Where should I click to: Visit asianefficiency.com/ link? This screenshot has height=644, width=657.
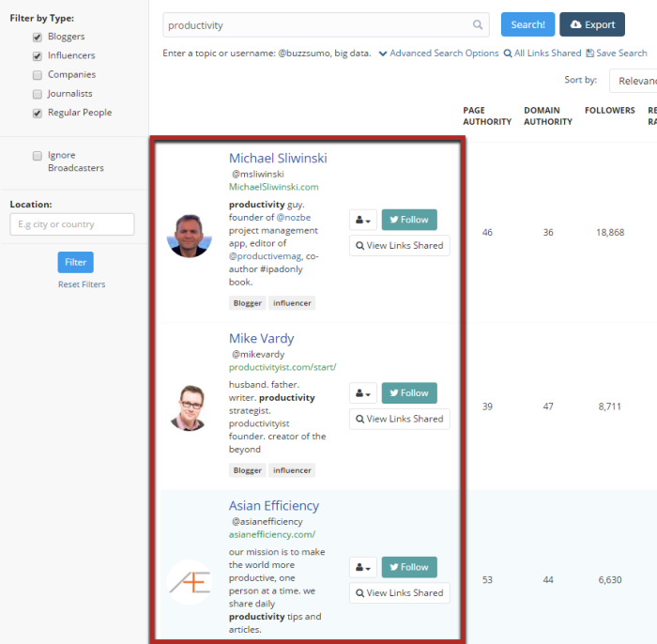click(272, 535)
